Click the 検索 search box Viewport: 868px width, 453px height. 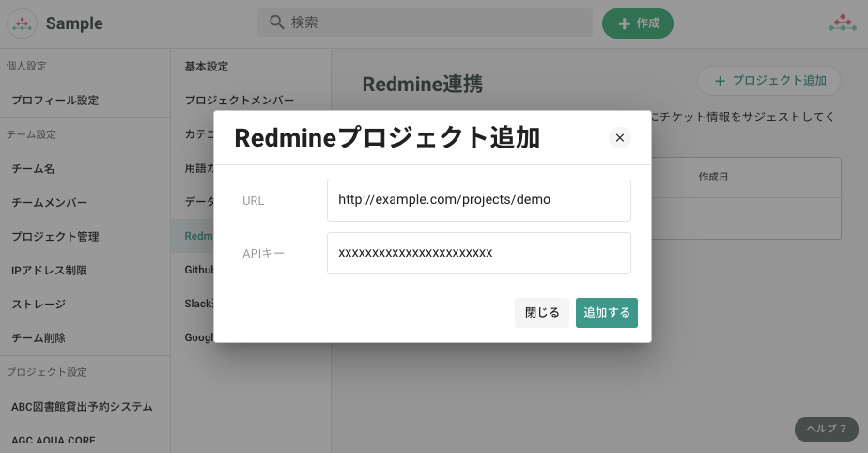pyautogui.click(x=426, y=23)
